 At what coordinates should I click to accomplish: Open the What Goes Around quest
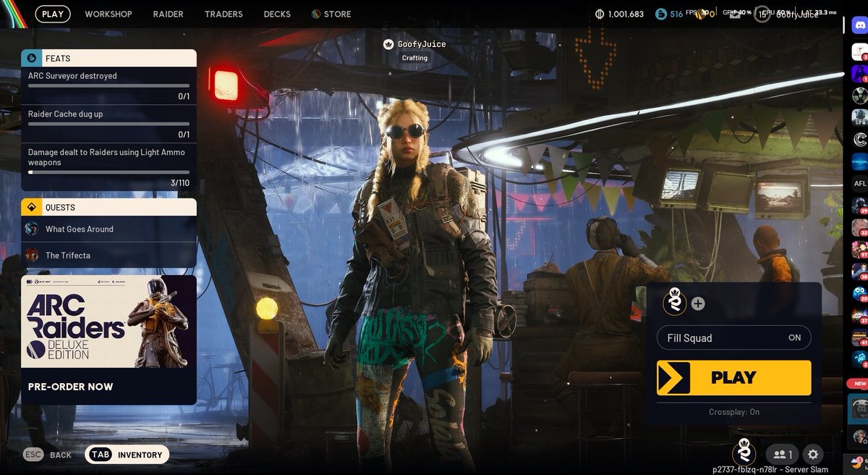(x=109, y=229)
